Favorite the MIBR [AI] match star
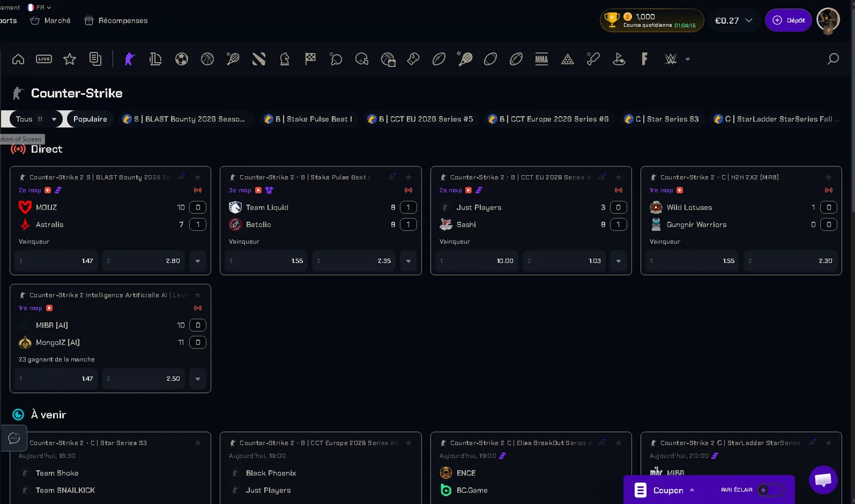Image resolution: width=855 pixels, height=504 pixels. click(198, 295)
